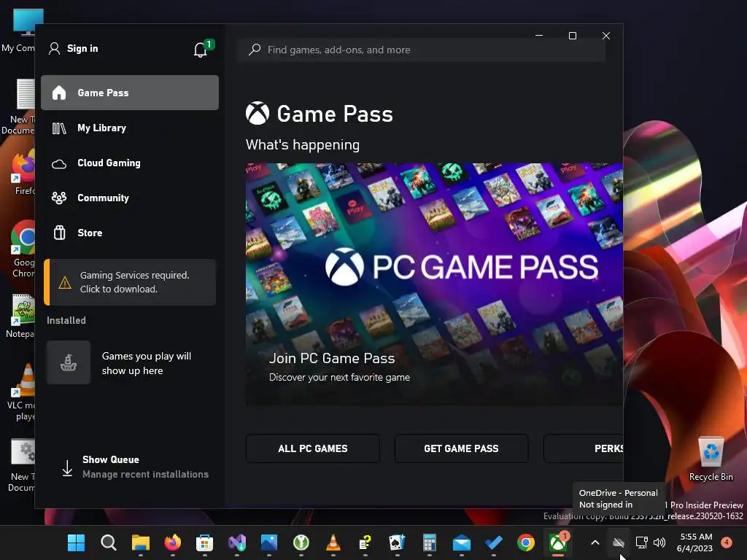Open the Windows Start menu

click(76, 542)
